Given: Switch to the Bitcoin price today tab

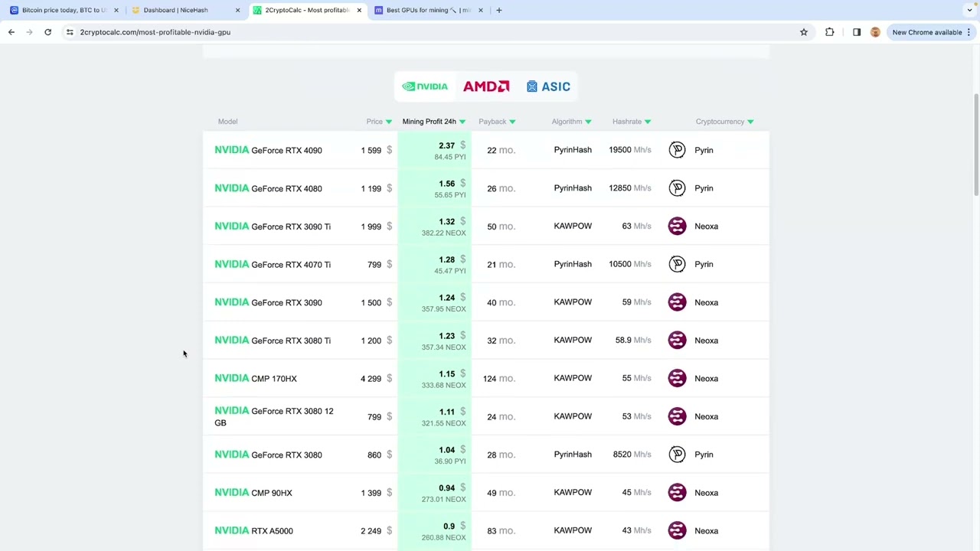Looking at the screenshot, I should click(x=64, y=10).
